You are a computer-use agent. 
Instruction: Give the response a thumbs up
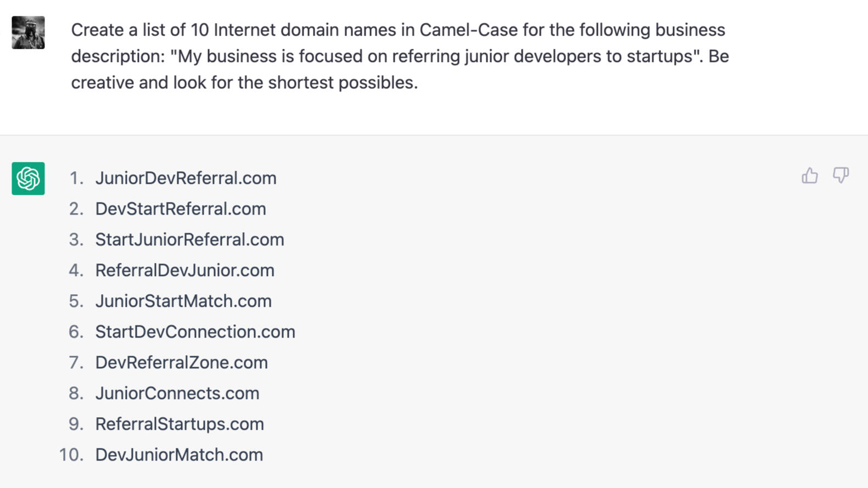(809, 176)
